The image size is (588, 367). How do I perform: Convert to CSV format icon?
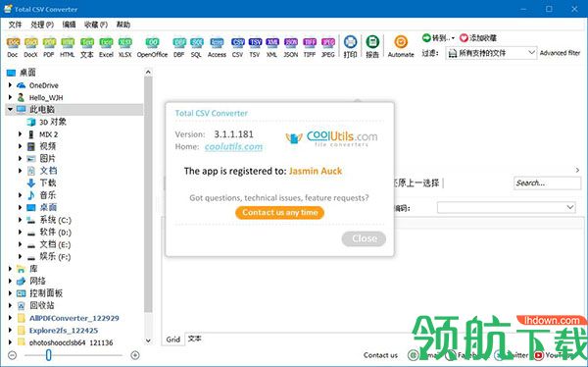tap(238, 42)
